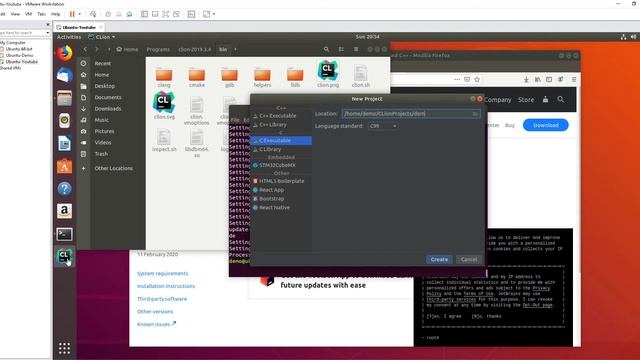Open VM menu in VMware menubar
640x360 pixels.
tap(28, 14)
